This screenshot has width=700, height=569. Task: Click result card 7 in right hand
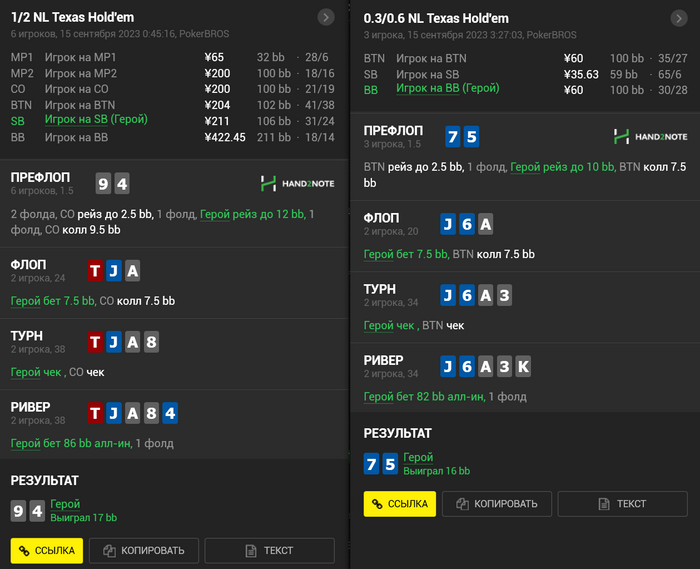tap(371, 464)
